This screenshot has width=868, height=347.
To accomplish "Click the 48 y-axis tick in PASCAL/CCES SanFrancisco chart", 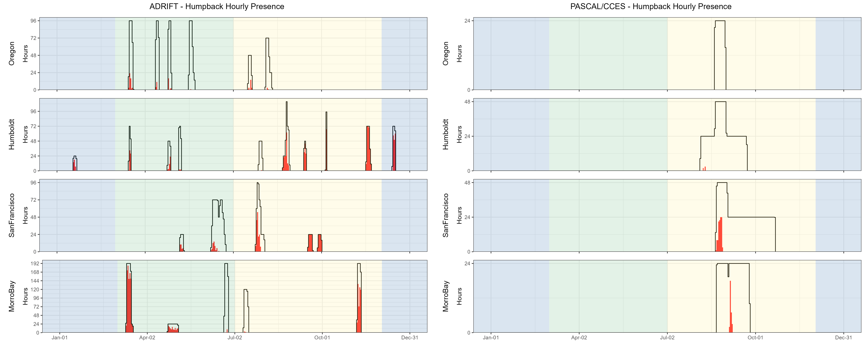I will pyautogui.click(x=467, y=183).
